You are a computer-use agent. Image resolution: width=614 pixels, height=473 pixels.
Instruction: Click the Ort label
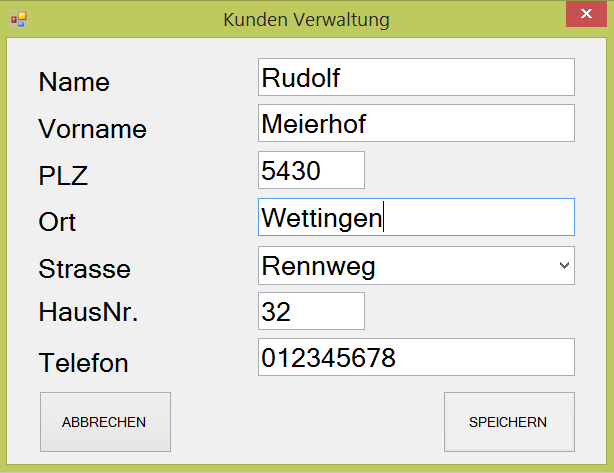click(x=57, y=222)
